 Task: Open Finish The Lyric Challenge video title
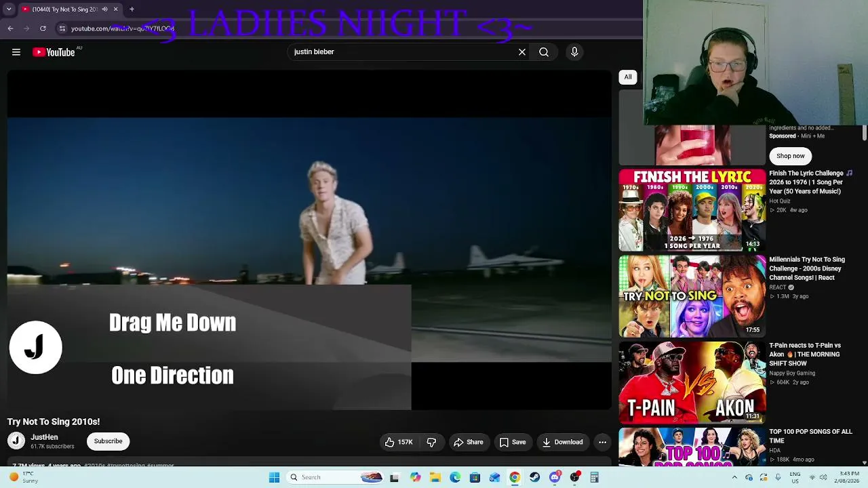[811, 182]
